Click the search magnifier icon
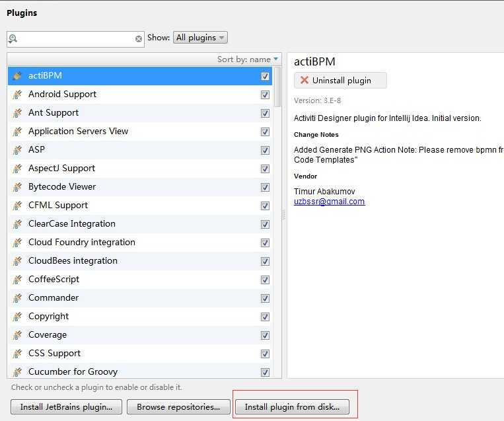The height and width of the screenshot is (421, 504). pyautogui.click(x=13, y=39)
